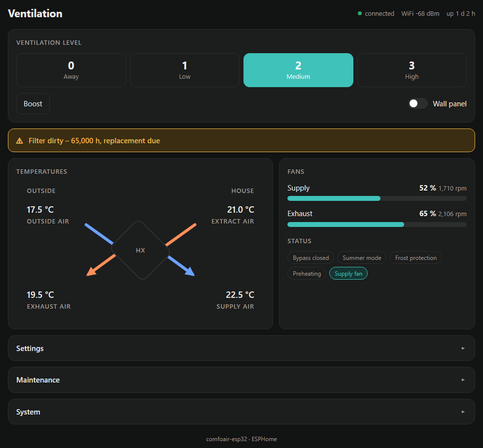Expand the Maintenance section
The height and width of the screenshot is (448, 483).
tap(241, 380)
